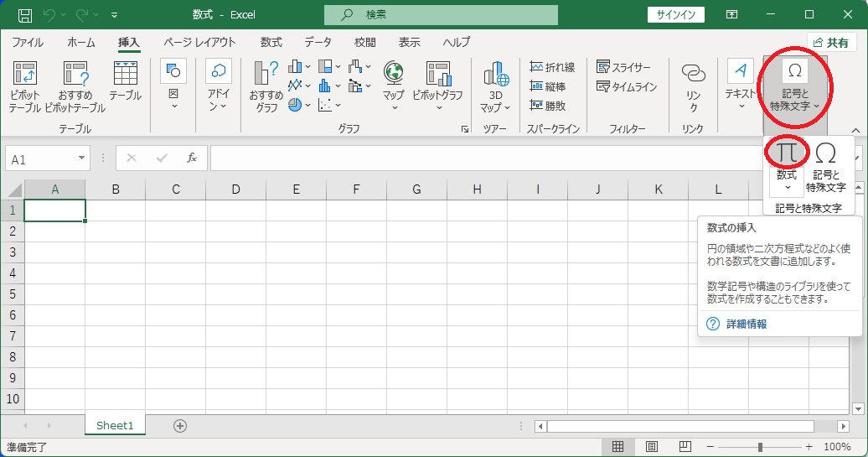Click the zoom slider handle
This screenshot has width=868, height=457.
[x=760, y=446]
